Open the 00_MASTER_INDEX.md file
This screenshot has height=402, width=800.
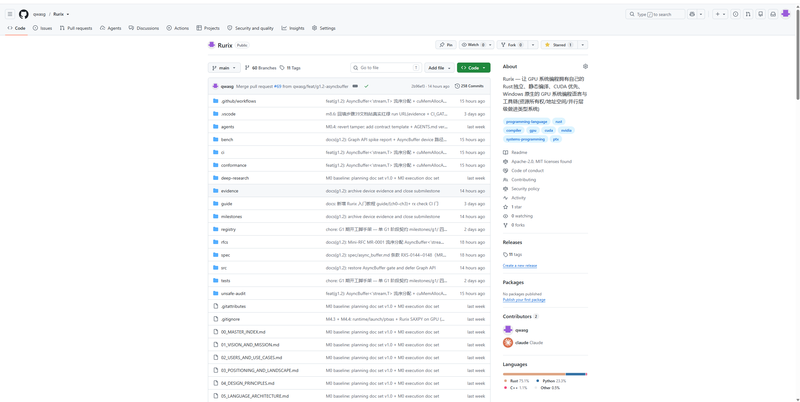(x=244, y=332)
